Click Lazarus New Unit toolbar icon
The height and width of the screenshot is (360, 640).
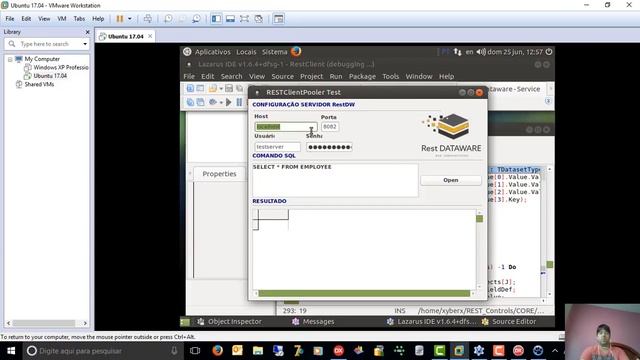click(190, 89)
